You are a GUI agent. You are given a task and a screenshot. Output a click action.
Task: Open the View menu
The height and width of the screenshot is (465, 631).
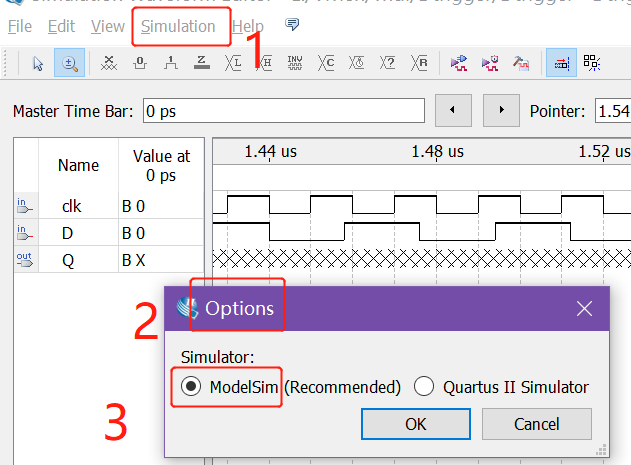(107, 27)
